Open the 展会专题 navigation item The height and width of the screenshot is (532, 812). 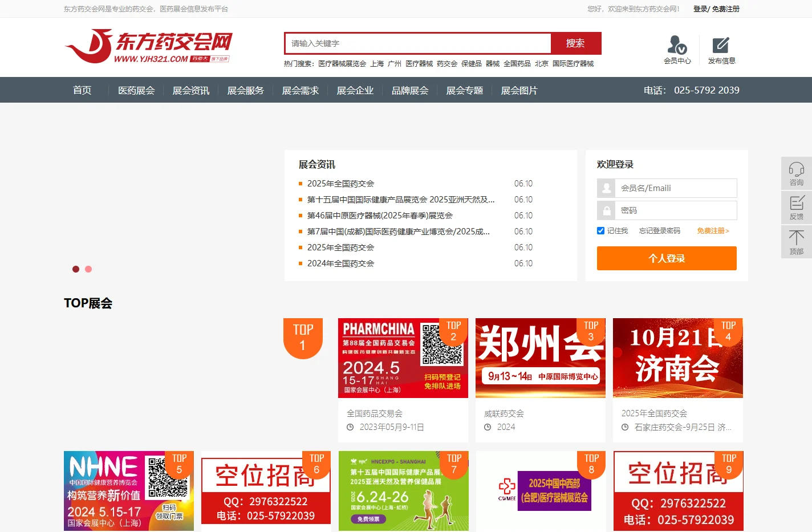[465, 90]
